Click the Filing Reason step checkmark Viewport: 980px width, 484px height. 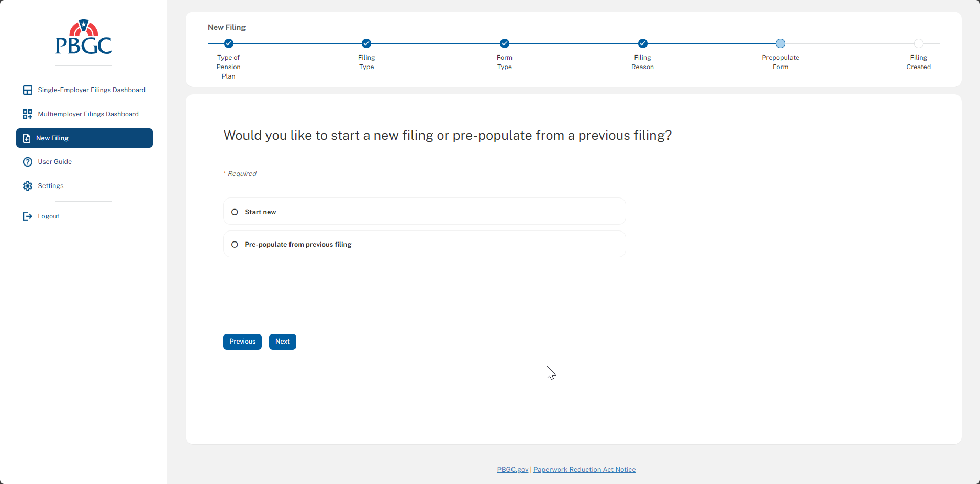643,43
